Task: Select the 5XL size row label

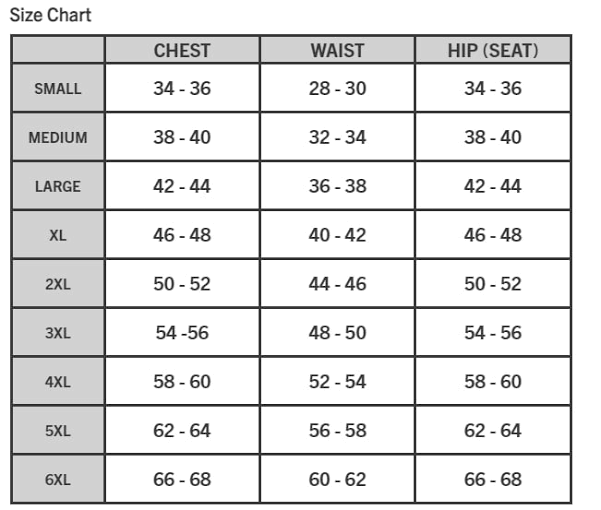Action: (x=58, y=431)
